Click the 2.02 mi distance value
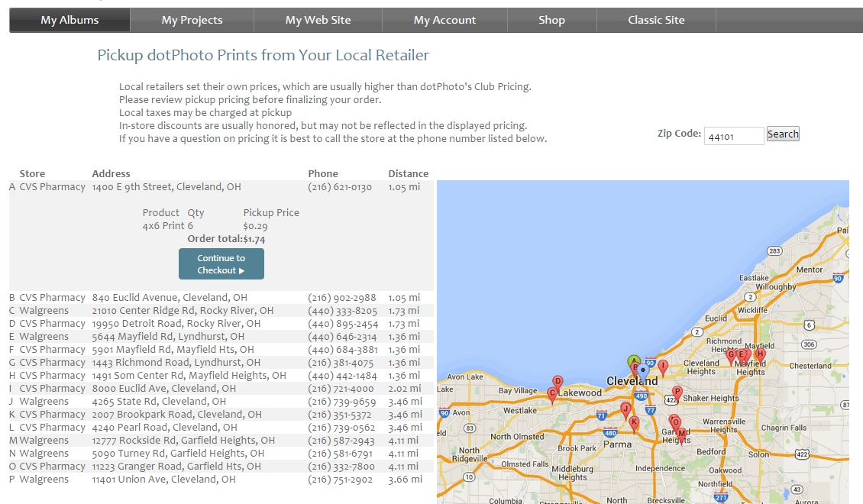The height and width of the screenshot is (504, 863). pyautogui.click(x=405, y=389)
